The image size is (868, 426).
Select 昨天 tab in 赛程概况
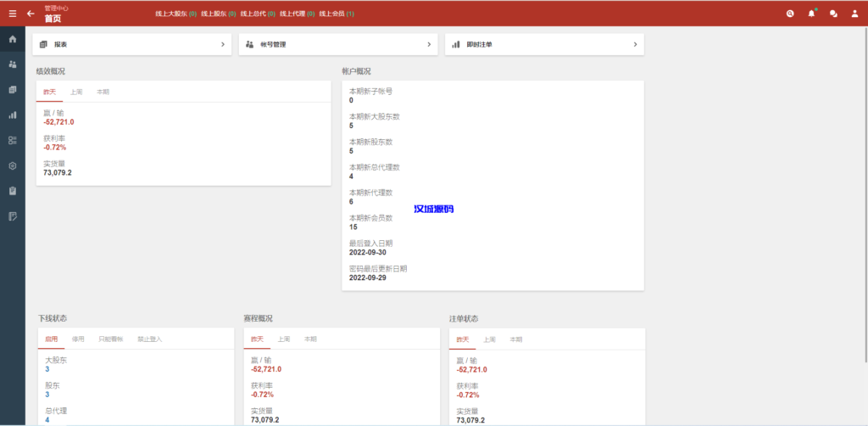(x=257, y=339)
